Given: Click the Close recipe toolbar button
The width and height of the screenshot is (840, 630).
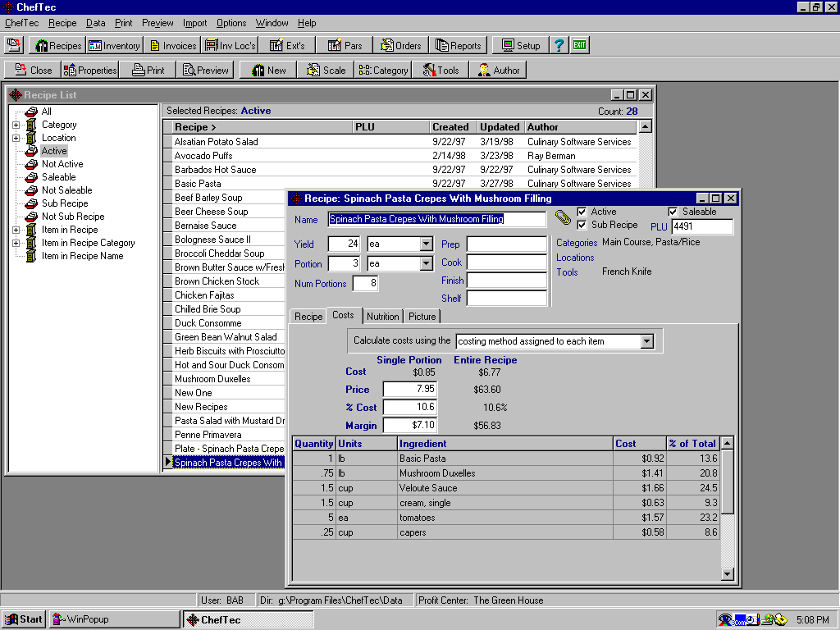Looking at the screenshot, I should (33, 71).
